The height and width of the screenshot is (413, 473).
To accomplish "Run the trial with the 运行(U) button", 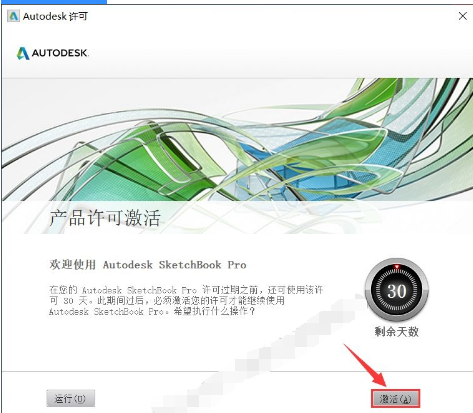I will click(x=70, y=398).
